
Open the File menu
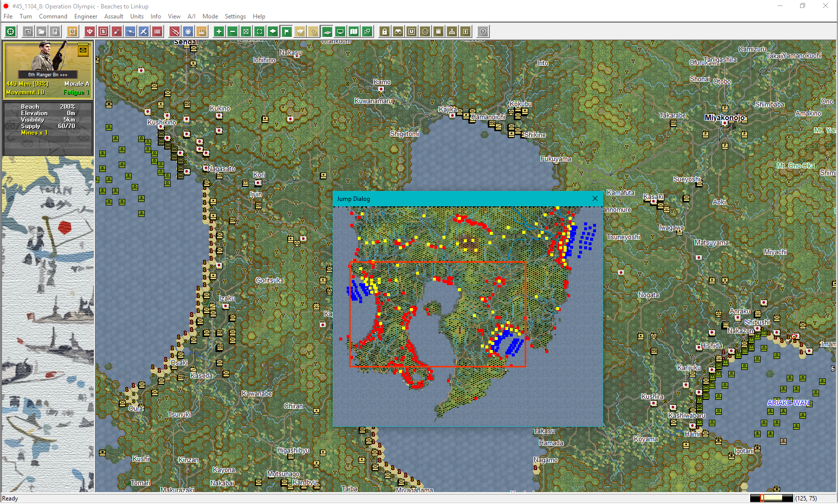8,16
